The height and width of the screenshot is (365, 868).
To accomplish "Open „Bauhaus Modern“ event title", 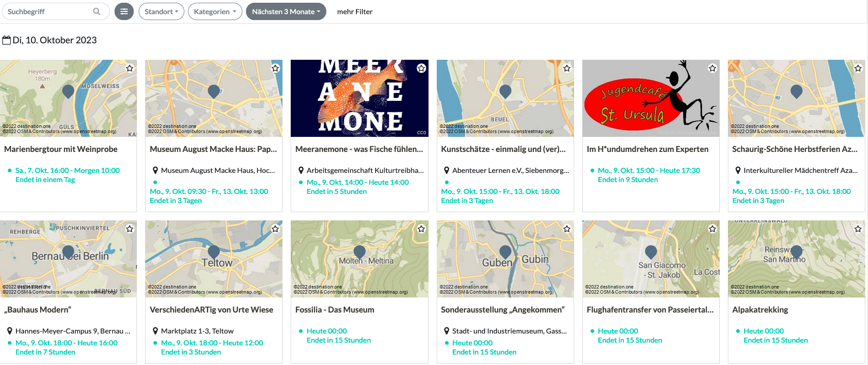I will 38,310.
